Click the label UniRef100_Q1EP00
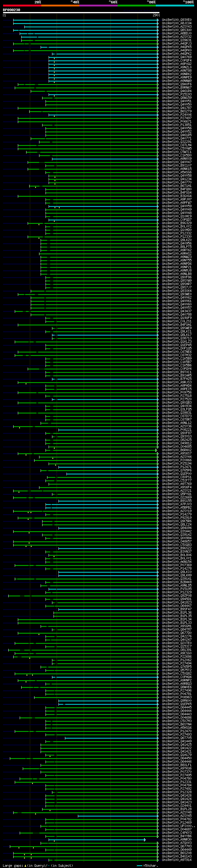197x868 pixels. pos(176,474)
